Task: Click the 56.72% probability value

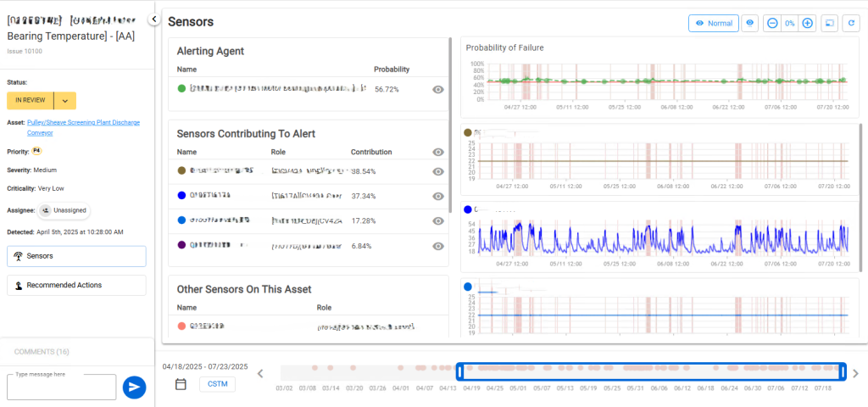Action: 387,89
